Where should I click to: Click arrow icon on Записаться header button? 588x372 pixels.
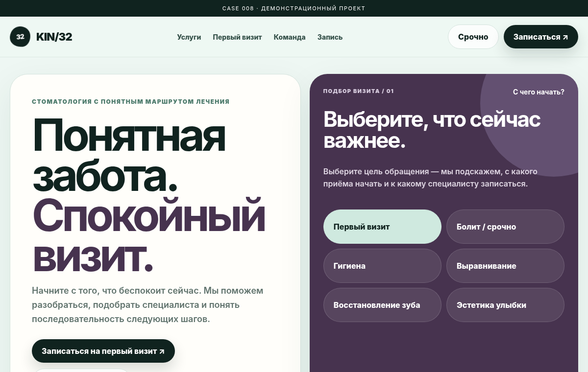[565, 37]
